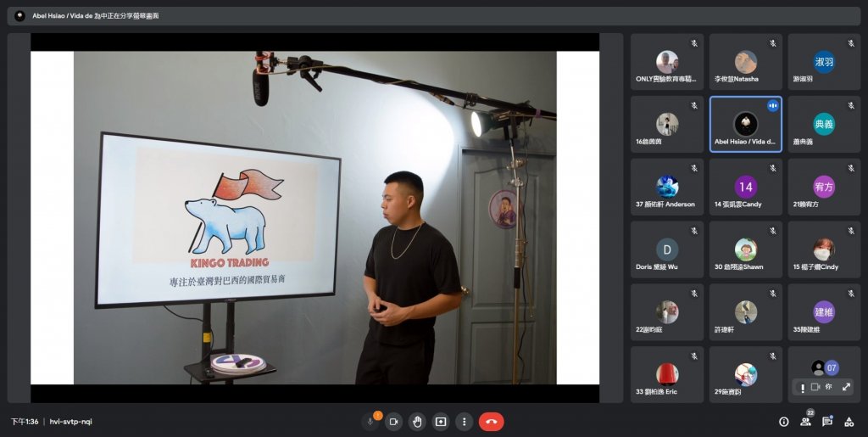The height and width of the screenshot is (437, 868).
Task: Click muted mic icon on 35陳建維 tile
Action: point(851,294)
